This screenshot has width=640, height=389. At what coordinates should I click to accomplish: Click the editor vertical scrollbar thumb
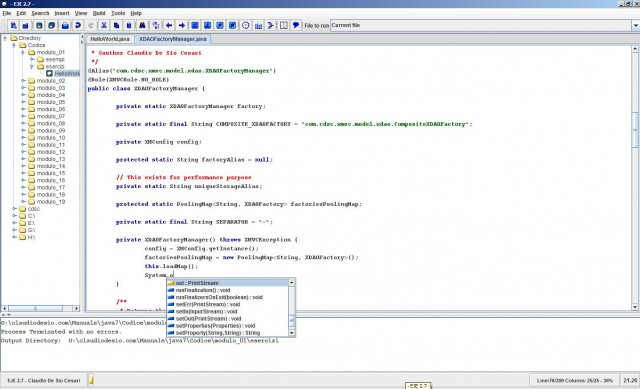(x=635, y=129)
